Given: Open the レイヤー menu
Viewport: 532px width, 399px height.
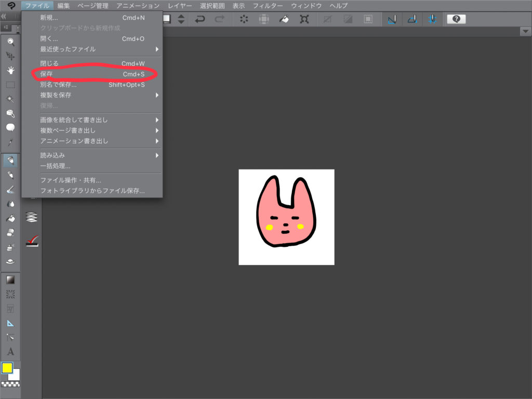Looking at the screenshot, I should [180, 5].
